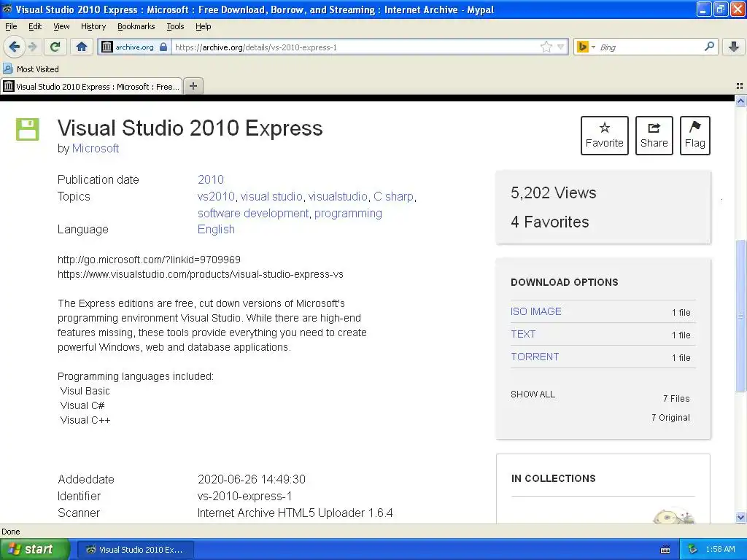This screenshot has width=747, height=560.
Task: Click the vertical scrollbar up arrow
Action: 740,101
